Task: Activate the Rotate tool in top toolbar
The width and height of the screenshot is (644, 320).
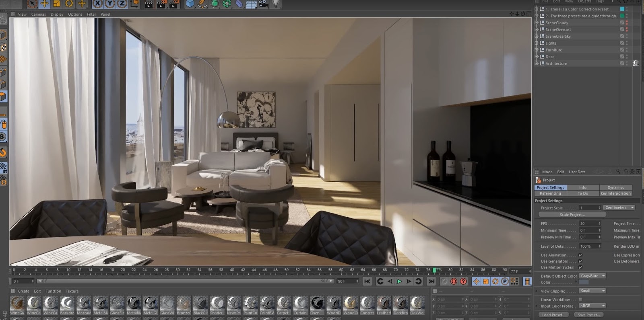Action: (x=69, y=4)
